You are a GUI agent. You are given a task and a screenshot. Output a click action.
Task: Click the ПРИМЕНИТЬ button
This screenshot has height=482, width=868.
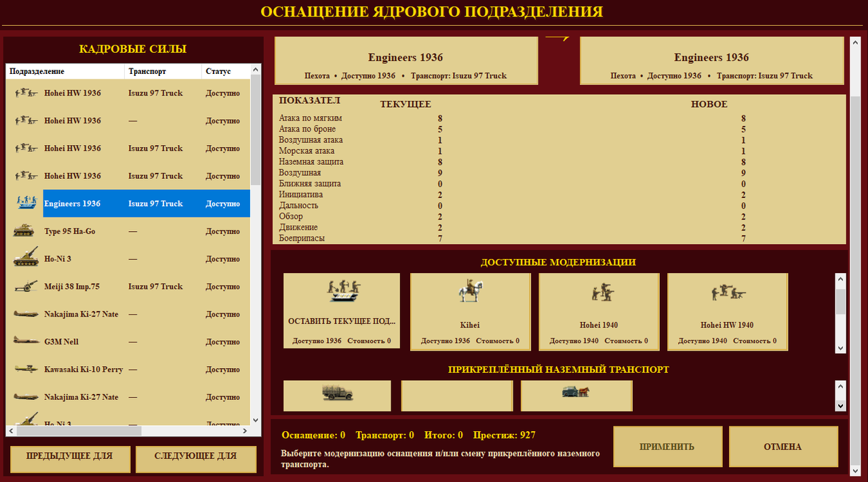(667, 447)
